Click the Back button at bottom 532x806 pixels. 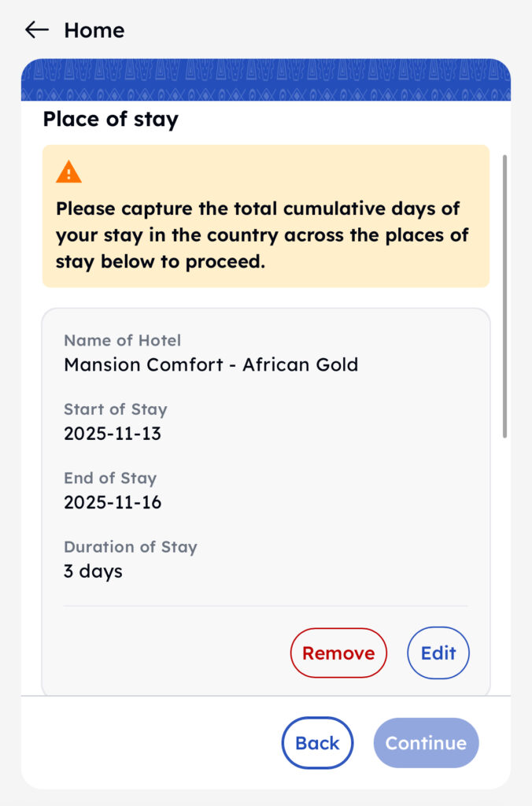pyautogui.click(x=317, y=742)
